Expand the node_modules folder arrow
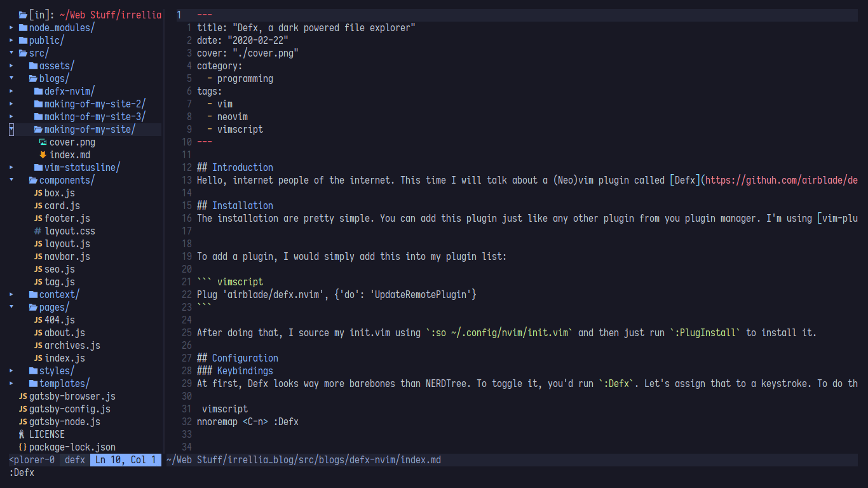Image resolution: width=868 pixels, height=488 pixels. pos(11,28)
